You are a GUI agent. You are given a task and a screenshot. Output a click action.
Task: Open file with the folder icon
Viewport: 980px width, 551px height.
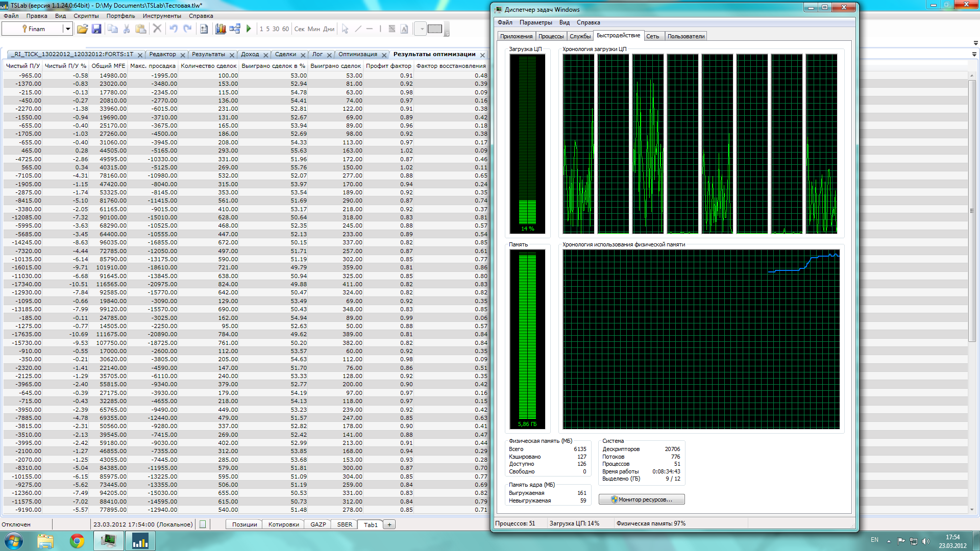coord(82,29)
